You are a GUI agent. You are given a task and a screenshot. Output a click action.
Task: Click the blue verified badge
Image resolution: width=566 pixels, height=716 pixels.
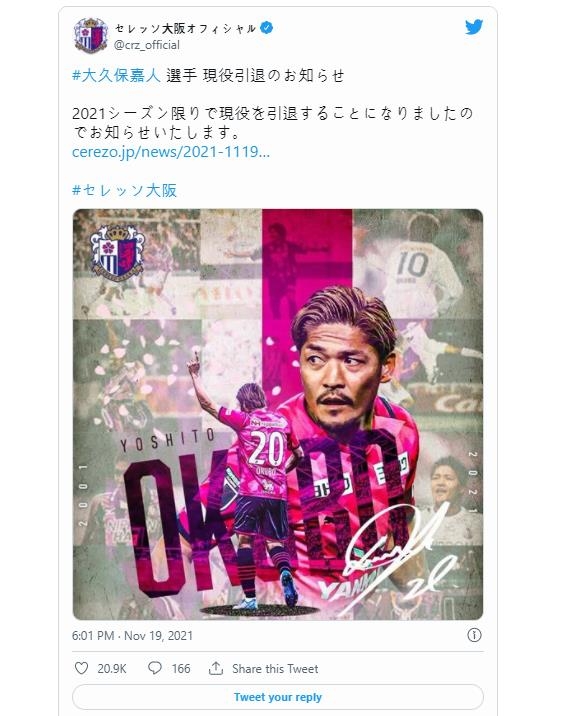tap(267, 28)
